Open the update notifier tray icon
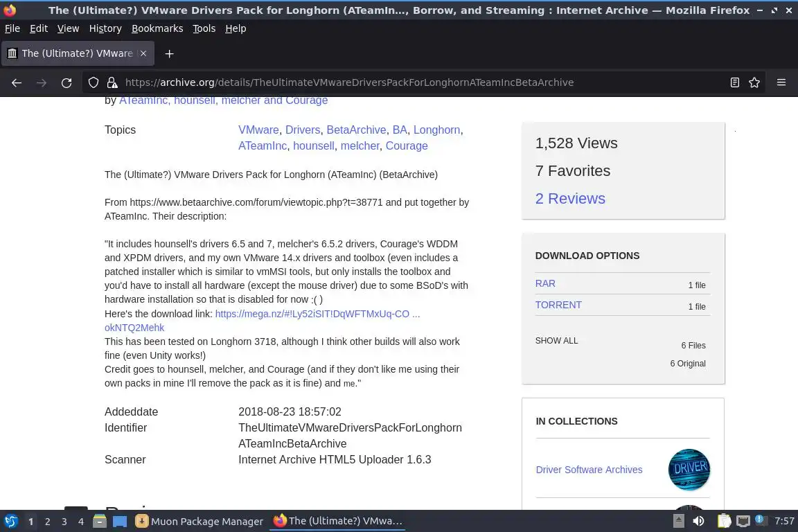The width and height of the screenshot is (798, 532). coord(759,520)
